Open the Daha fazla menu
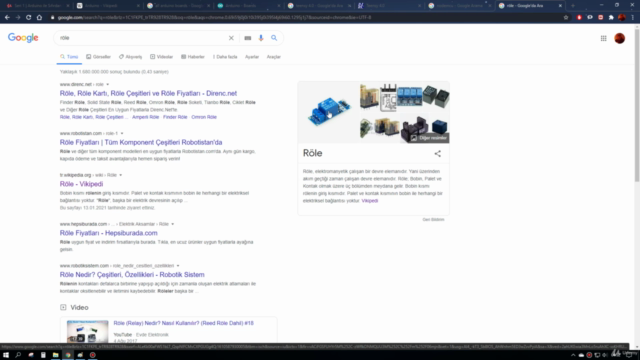The height and width of the screenshot is (360, 640). (x=225, y=57)
